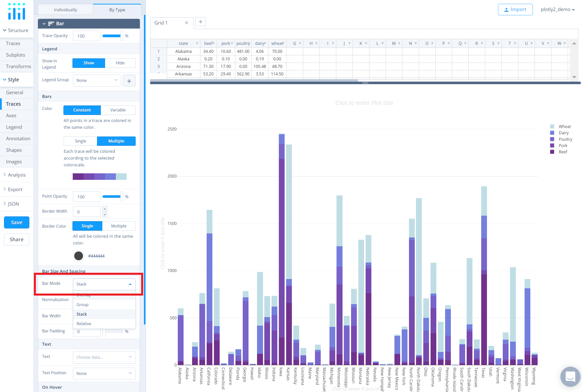Viewport: 582px width, 392px height.
Task: Close the Grid 1 tab
Action: pos(187,23)
